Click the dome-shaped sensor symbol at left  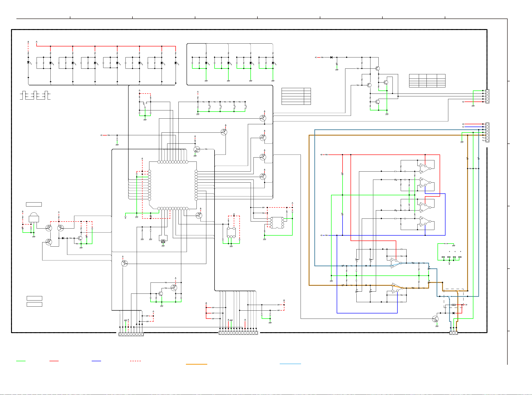34,217
